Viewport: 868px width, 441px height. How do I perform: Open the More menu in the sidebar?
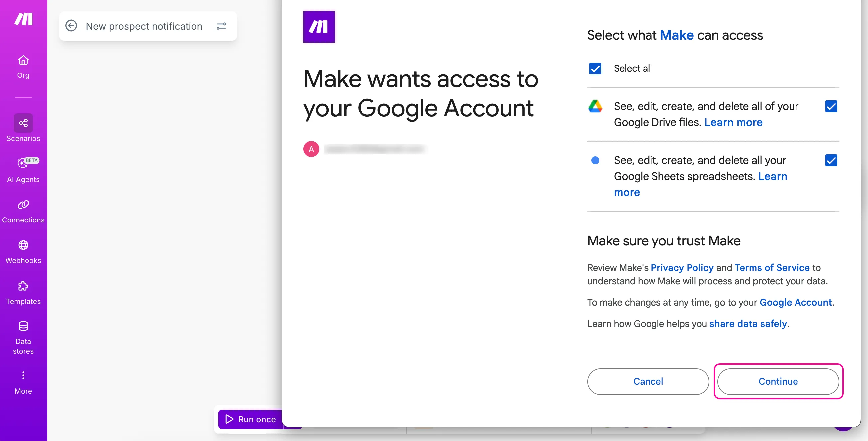[x=23, y=383]
